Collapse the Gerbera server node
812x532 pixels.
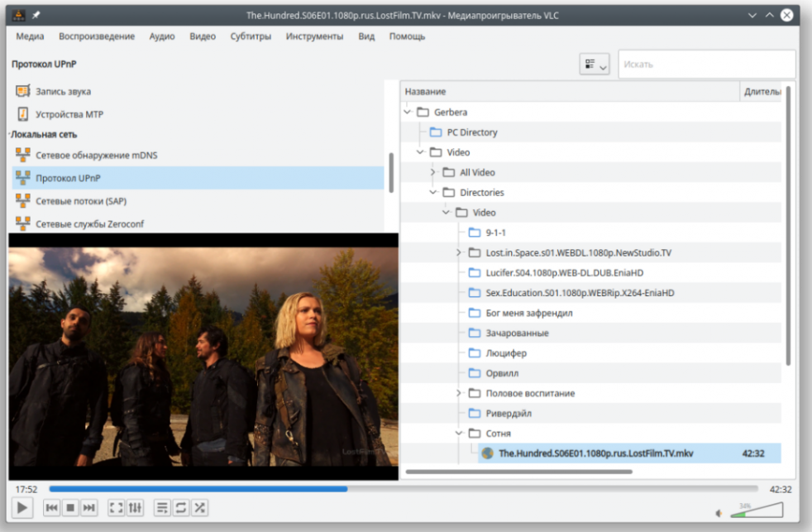pos(408,112)
